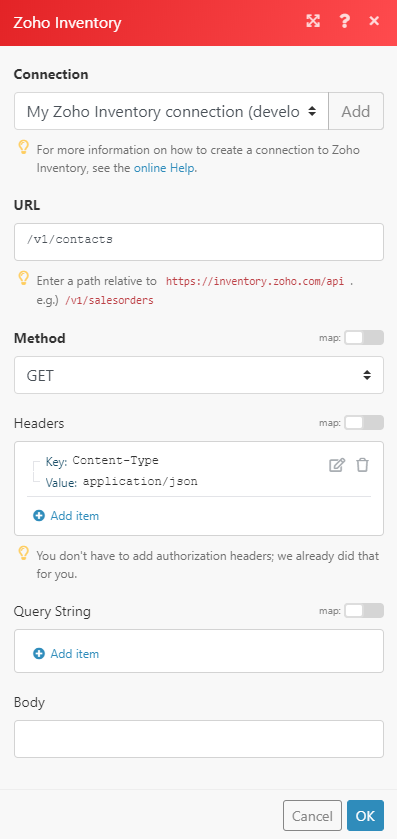Screen dimensions: 397x839
Task: Toggle map switch for Headers
Action: coord(364,423)
